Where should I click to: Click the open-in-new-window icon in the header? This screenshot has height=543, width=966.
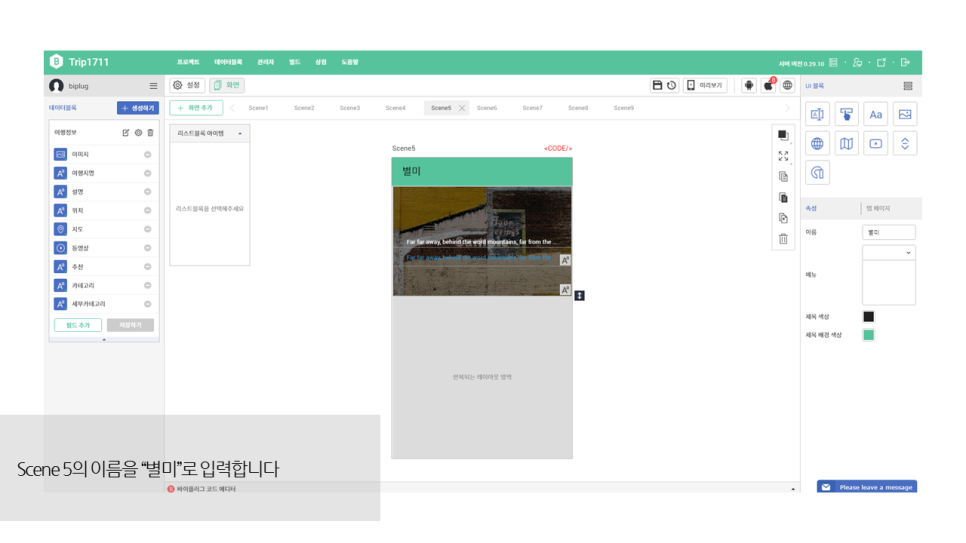point(881,62)
